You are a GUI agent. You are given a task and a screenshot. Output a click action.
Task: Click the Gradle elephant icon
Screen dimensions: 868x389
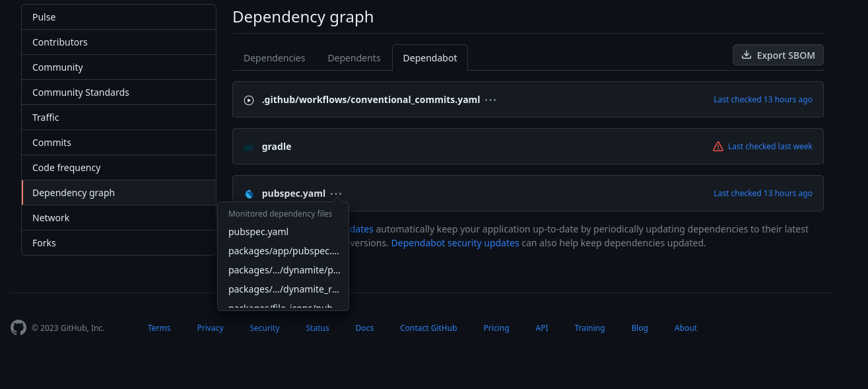click(248, 147)
